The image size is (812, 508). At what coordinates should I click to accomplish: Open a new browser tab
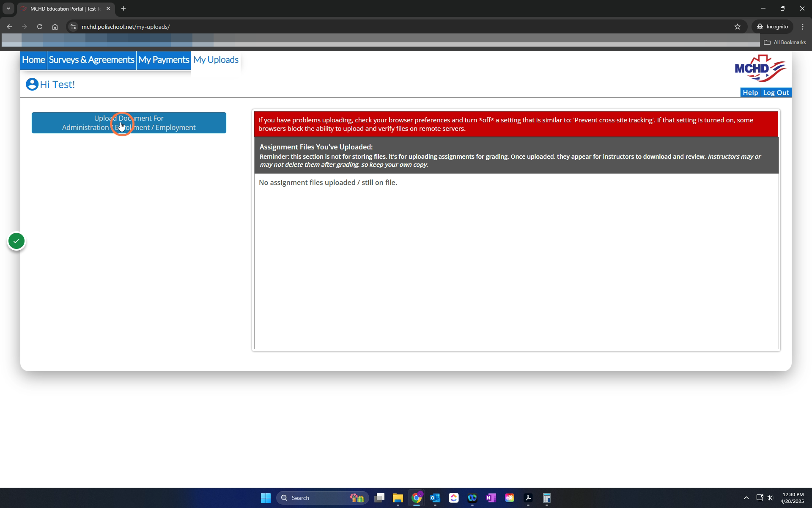click(123, 8)
